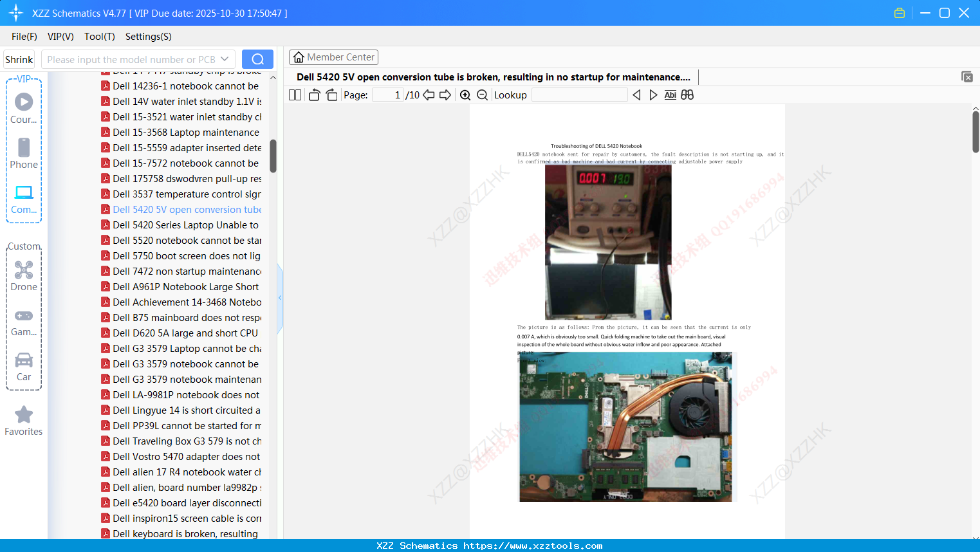Click the magnifier search button
This screenshot has width=980, height=552.
click(257, 59)
